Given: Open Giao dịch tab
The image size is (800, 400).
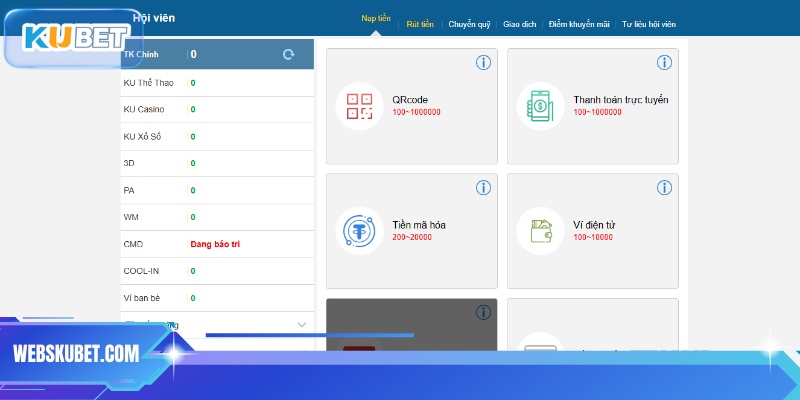Looking at the screenshot, I should pyautogui.click(x=519, y=24).
